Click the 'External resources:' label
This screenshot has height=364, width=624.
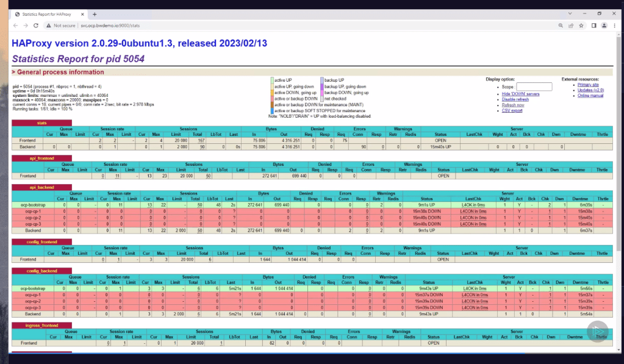pyautogui.click(x=580, y=79)
